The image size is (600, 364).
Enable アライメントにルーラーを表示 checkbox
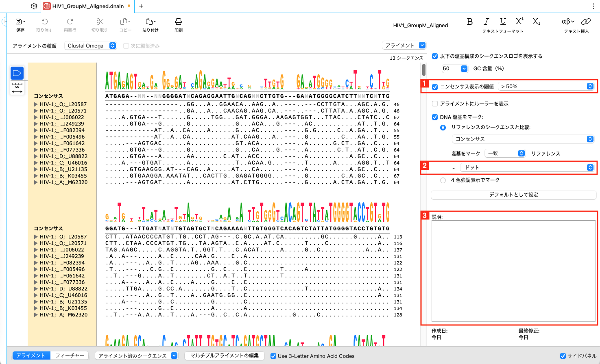pyautogui.click(x=434, y=104)
